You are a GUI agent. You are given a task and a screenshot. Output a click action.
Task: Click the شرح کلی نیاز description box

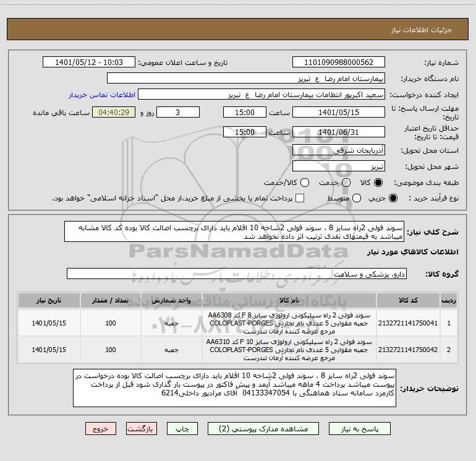[234, 231]
